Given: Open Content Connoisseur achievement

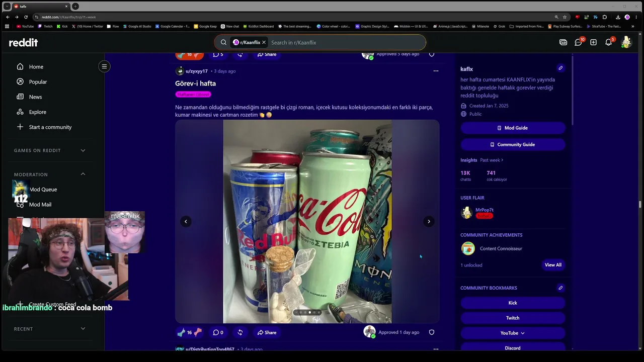Looking at the screenshot, I should click(x=501, y=248).
